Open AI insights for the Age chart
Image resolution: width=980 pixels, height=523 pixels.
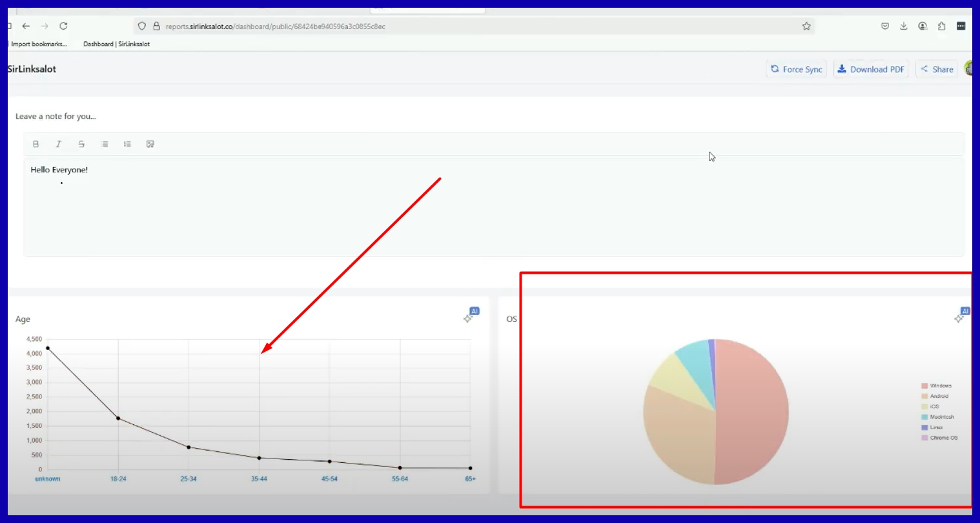tap(471, 315)
